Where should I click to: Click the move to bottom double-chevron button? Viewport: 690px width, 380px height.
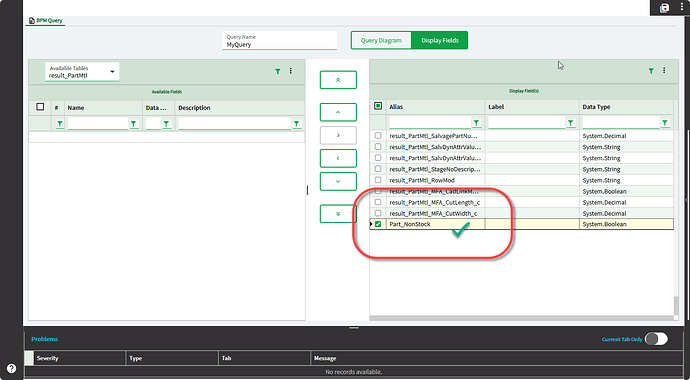pos(338,214)
